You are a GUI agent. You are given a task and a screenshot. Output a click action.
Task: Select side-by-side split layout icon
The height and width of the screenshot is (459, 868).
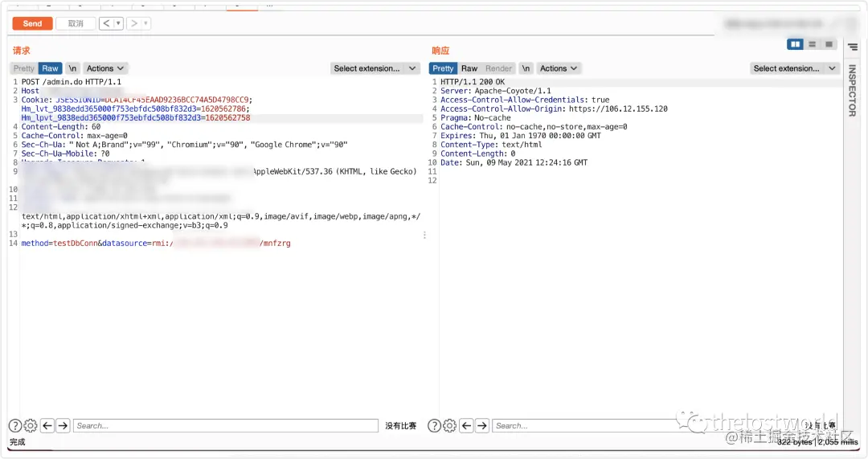pyautogui.click(x=796, y=44)
